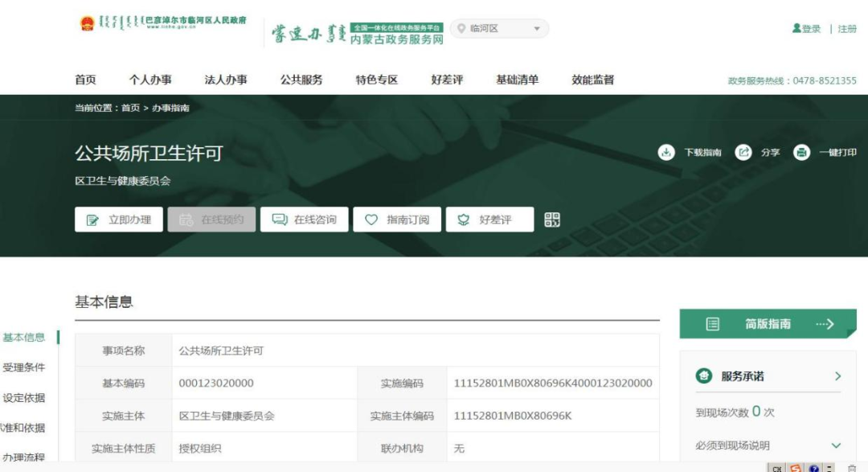The height and width of the screenshot is (472, 868).
Task: Click the 好差评 button
Action: point(490,220)
